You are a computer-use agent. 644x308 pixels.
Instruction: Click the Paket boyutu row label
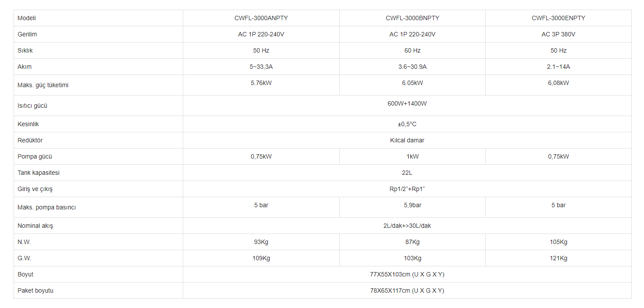pyautogui.click(x=36, y=290)
